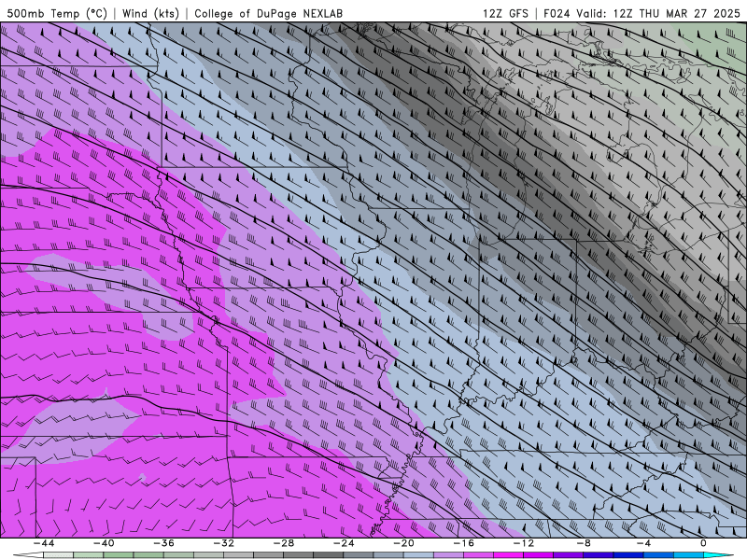The image size is (747, 560).
Task: Click the 'THU MAR 27 2025' valid date
Action: point(689,13)
